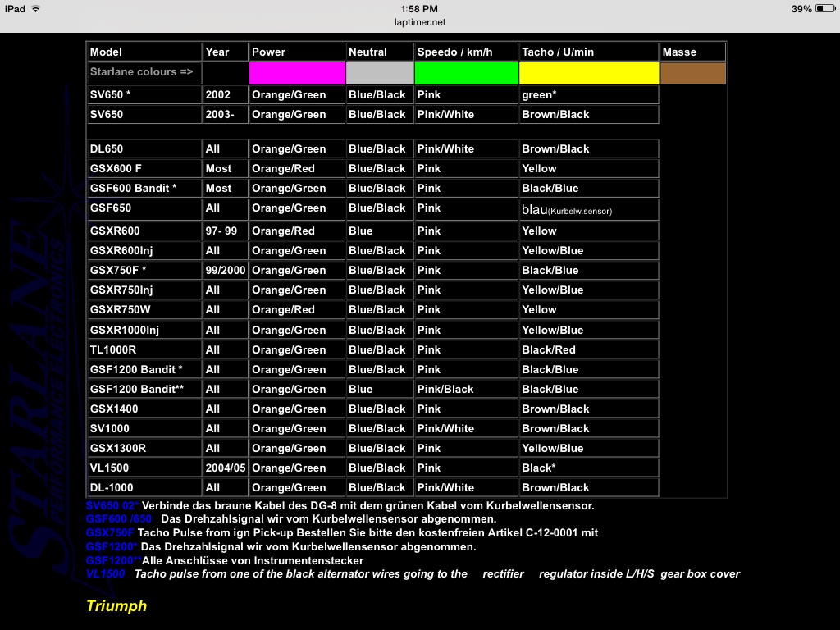Image resolution: width=840 pixels, height=630 pixels.
Task: Click the Year column header
Action: pos(226,52)
